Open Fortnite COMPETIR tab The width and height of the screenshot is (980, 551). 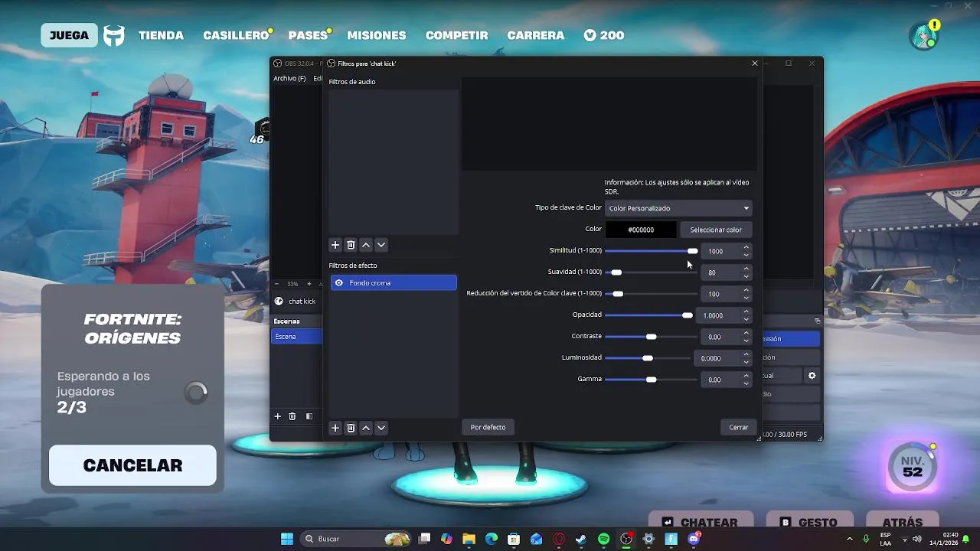coord(456,35)
